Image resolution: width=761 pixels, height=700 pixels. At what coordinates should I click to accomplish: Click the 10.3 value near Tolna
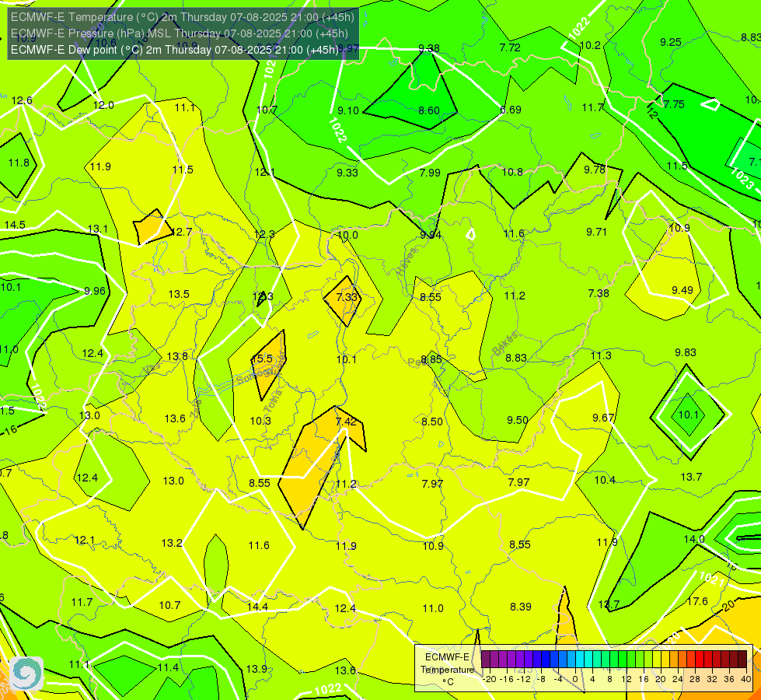click(260, 421)
